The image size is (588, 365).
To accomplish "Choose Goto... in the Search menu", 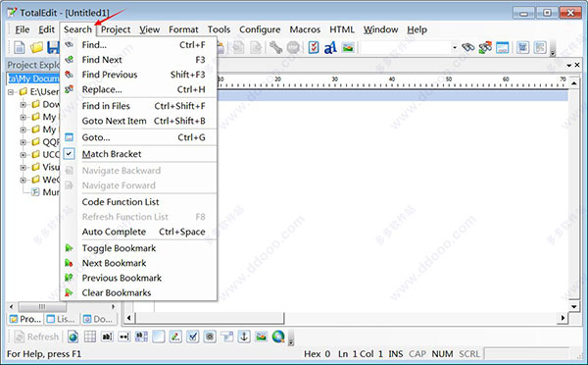I will [139, 137].
